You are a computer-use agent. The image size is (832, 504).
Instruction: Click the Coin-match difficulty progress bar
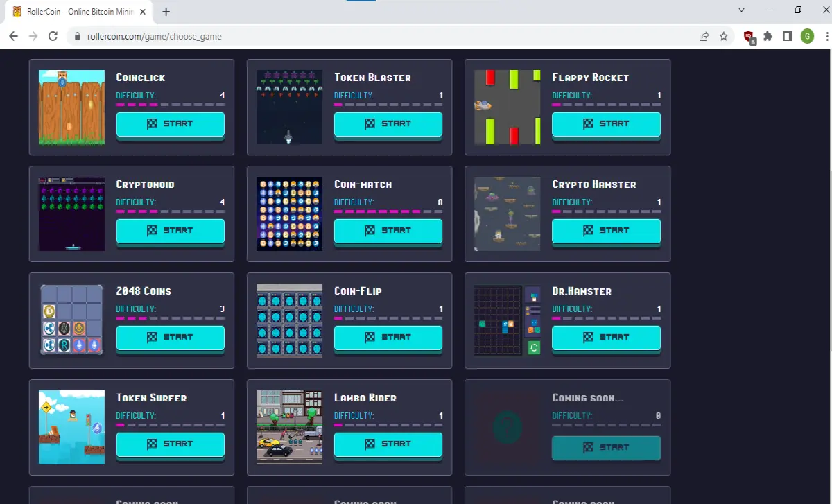(x=388, y=211)
